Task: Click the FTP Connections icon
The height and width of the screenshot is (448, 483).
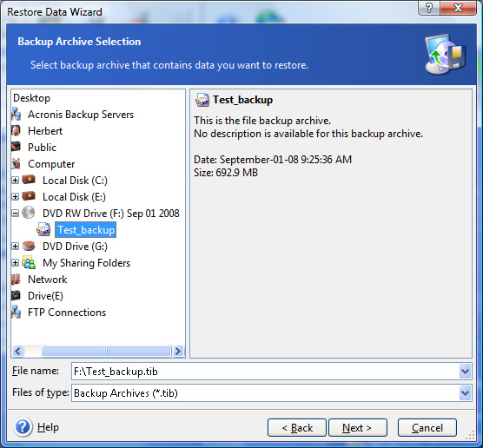Action: coord(17,312)
